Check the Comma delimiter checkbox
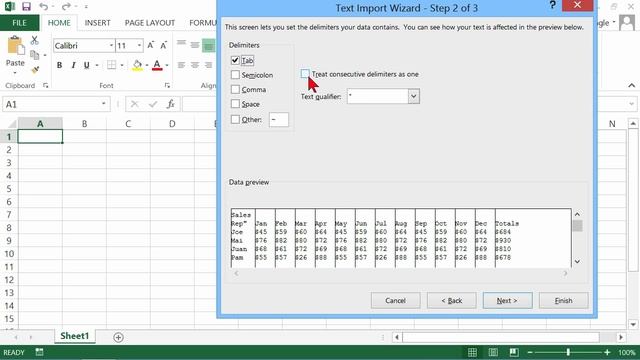Viewport: 640px width, 360px height. (235, 89)
